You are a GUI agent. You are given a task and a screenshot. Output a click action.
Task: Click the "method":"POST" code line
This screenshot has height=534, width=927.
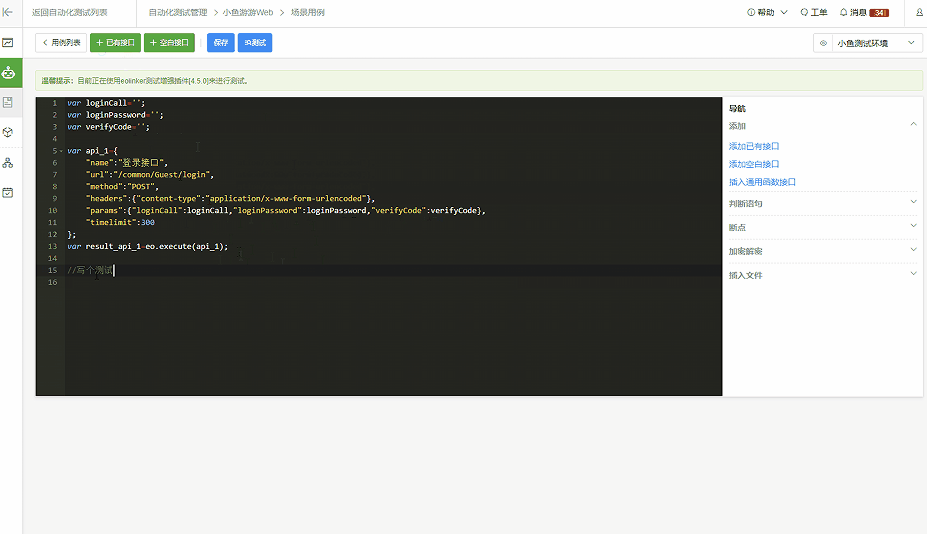(122, 186)
